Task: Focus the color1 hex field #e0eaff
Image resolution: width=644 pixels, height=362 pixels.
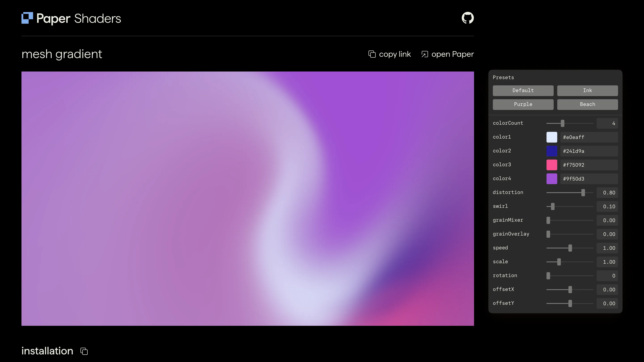Action: point(589,137)
